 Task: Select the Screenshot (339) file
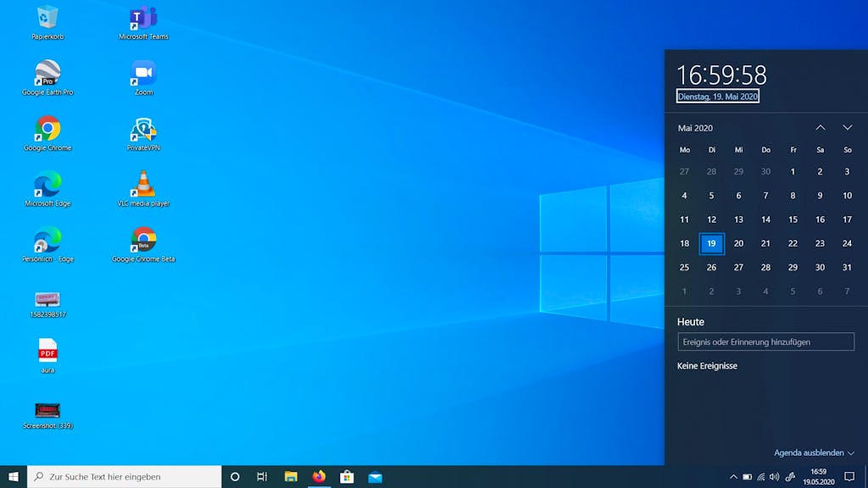pyautogui.click(x=47, y=415)
